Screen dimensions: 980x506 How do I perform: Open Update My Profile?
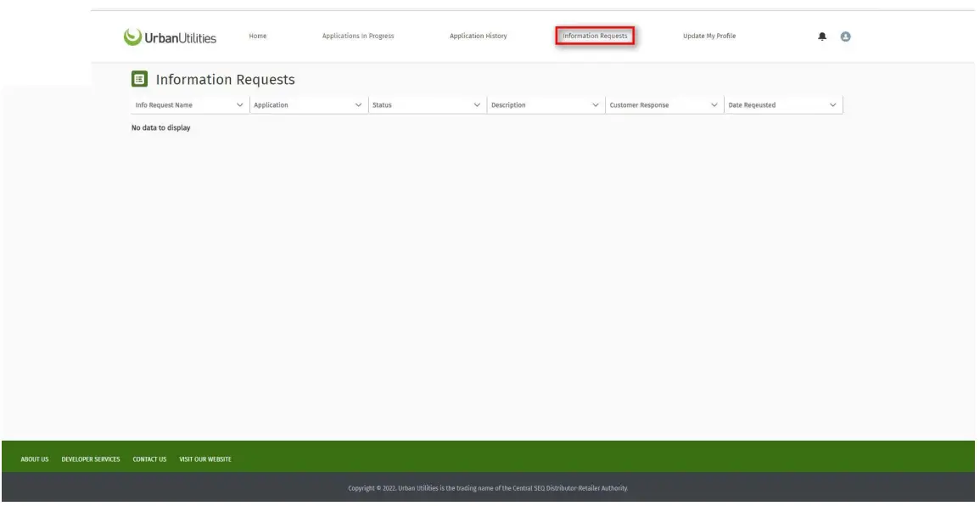click(709, 37)
